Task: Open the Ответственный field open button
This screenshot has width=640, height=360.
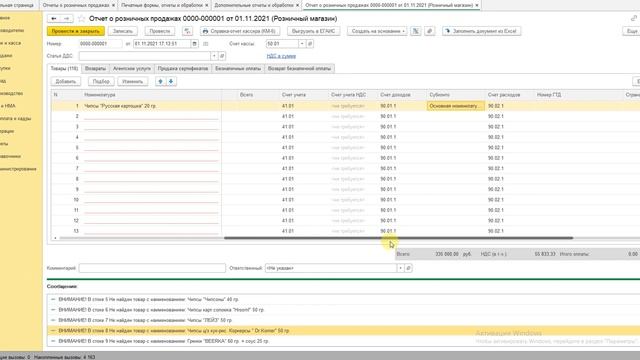Action: tap(408, 268)
